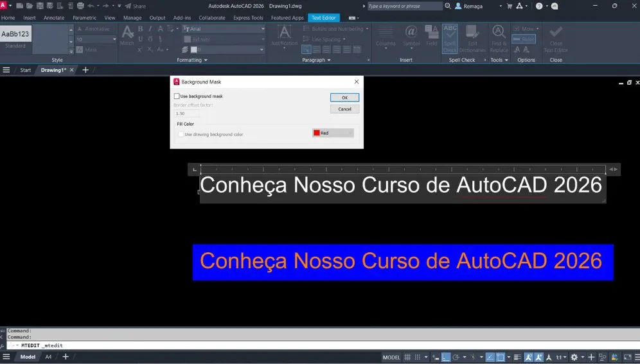Viewport: 640px width, 364px height.
Task: Open the Justification tool
Action: coord(285,37)
